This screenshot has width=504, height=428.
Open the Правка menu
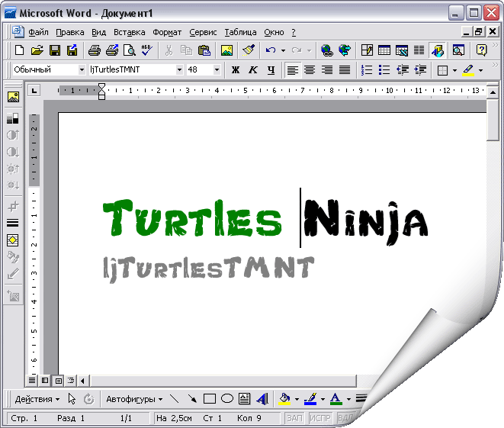click(x=69, y=32)
